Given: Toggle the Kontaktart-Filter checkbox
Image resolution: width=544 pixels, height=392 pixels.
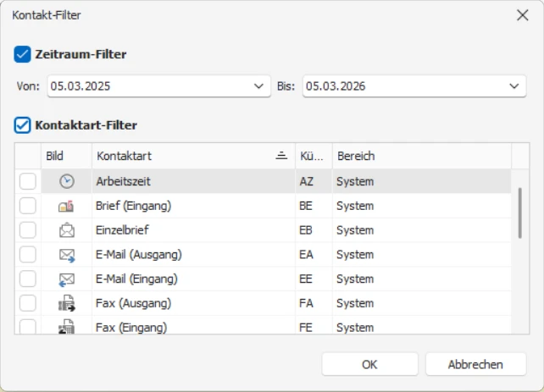Looking at the screenshot, I should (22, 125).
